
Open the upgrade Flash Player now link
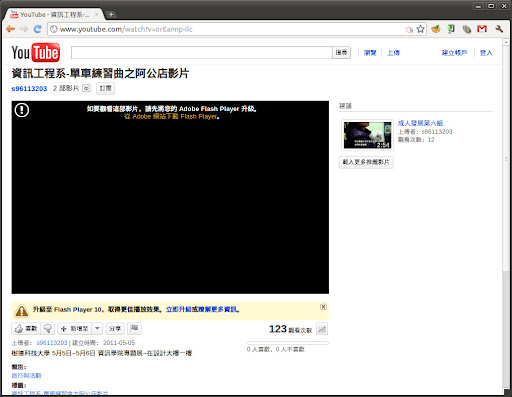click(x=179, y=309)
